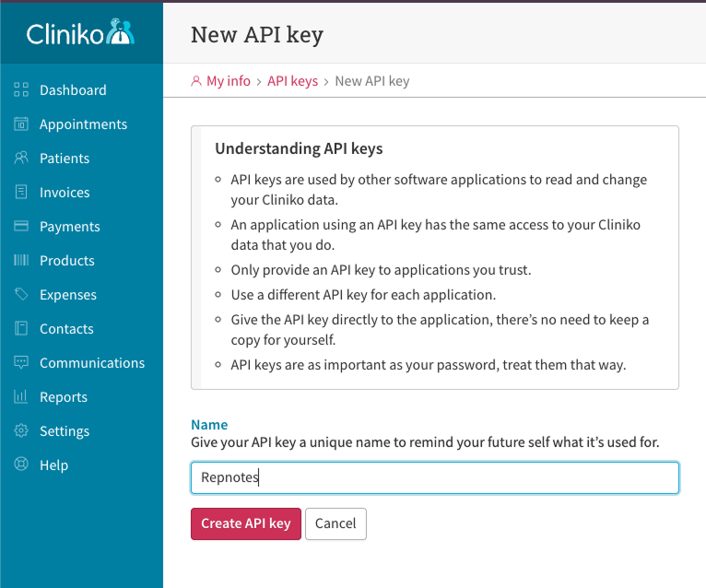Follow the API keys breadcrumb link
Image resolution: width=706 pixels, height=588 pixels.
tap(293, 81)
